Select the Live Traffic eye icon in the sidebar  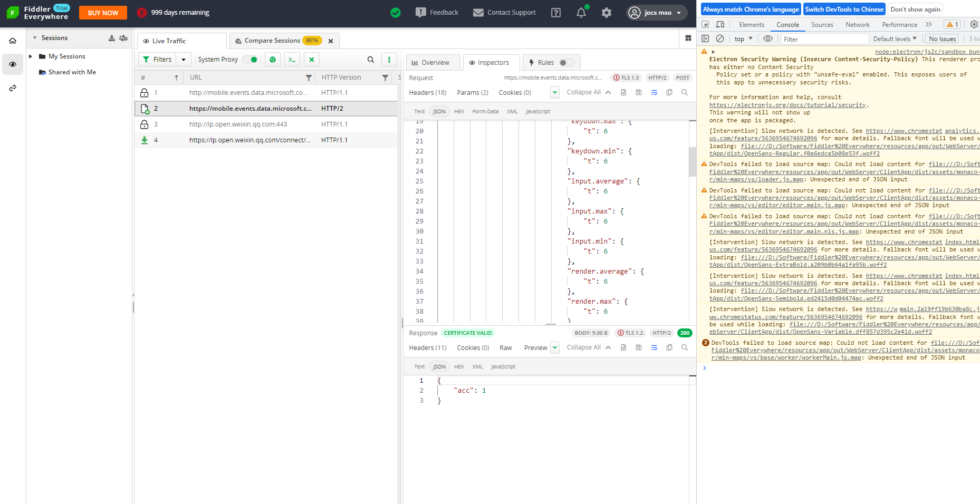coord(13,64)
